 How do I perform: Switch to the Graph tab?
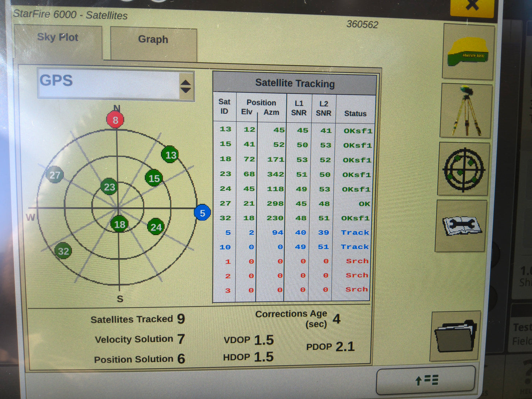152,40
